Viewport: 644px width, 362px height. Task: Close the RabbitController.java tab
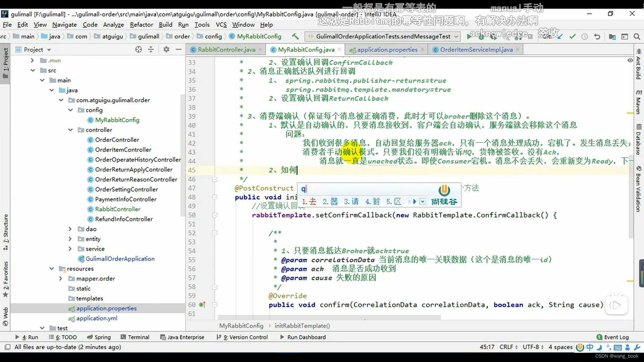point(260,50)
